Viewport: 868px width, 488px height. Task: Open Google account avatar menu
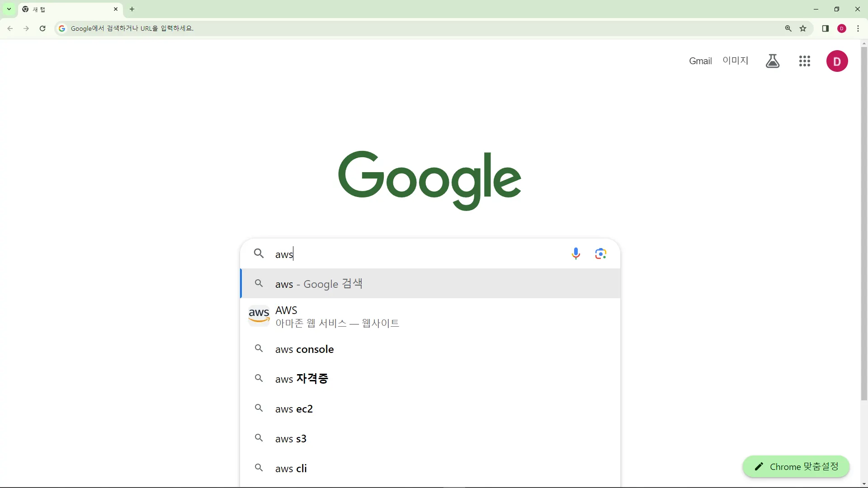pos(837,61)
